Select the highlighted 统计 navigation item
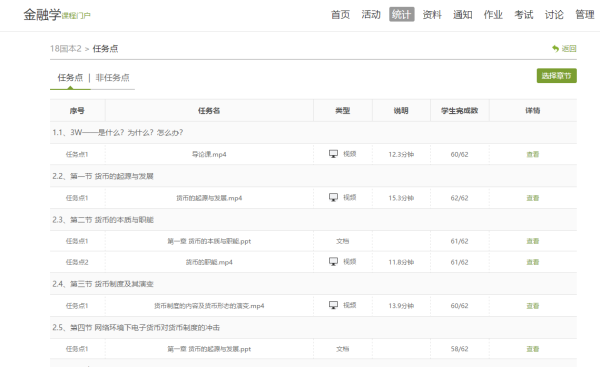The height and width of the screenshot is (367, 600). coord(401,15)
